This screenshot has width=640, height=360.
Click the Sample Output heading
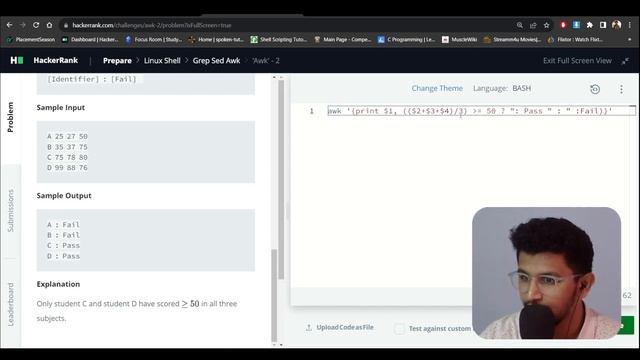[x=64, y=196]
